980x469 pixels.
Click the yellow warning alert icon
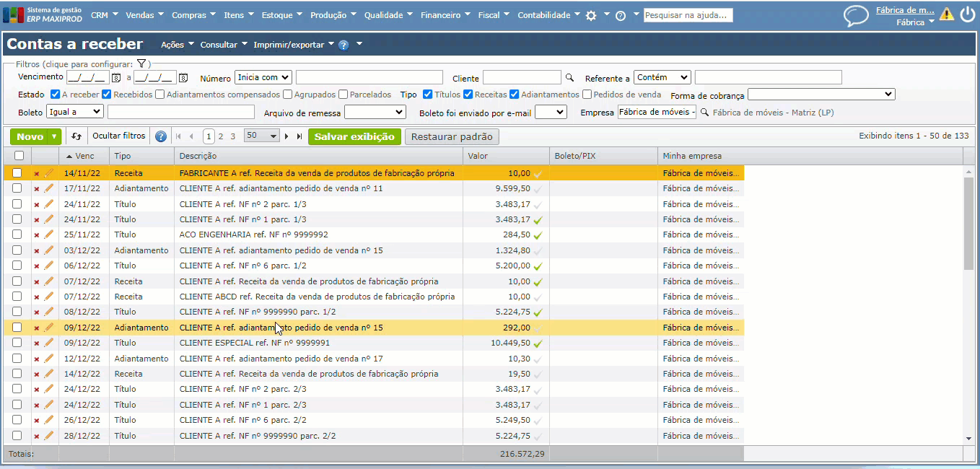(x=946, y=14)
